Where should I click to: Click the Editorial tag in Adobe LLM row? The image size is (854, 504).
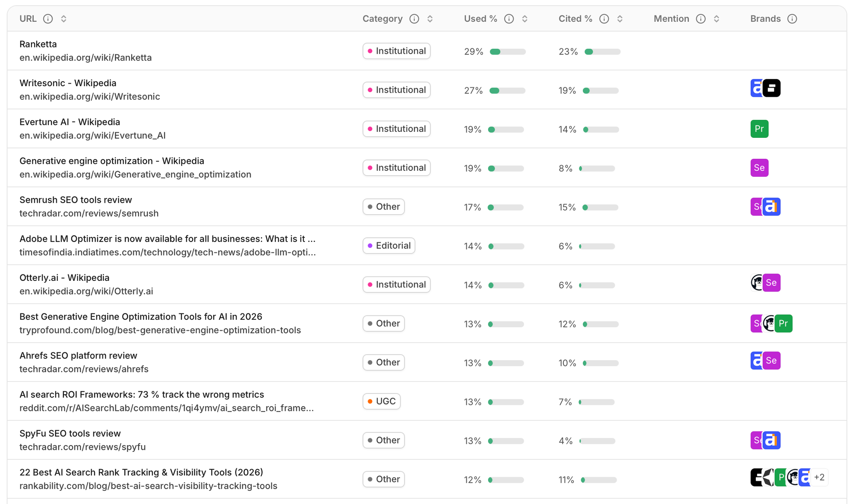pyautogui.click(x=389, y=246)
